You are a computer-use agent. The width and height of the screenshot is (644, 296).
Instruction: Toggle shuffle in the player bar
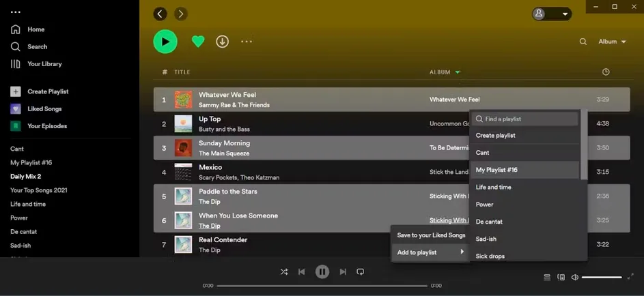284,272
